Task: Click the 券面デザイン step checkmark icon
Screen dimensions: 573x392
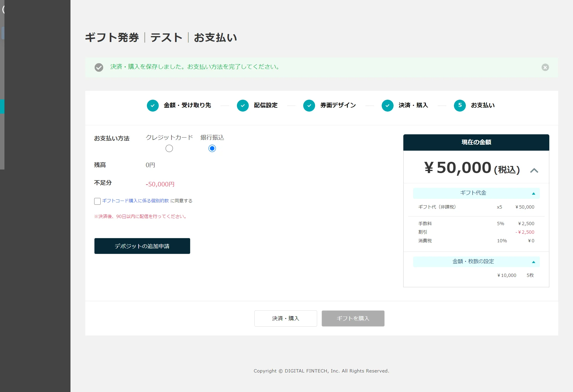Action: (x=309, y=105)
